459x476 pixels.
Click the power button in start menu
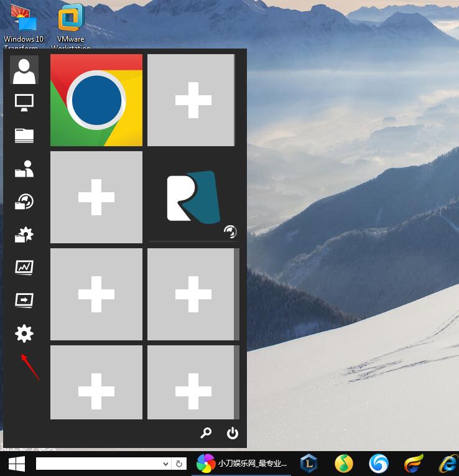click(x=233, y=433)
